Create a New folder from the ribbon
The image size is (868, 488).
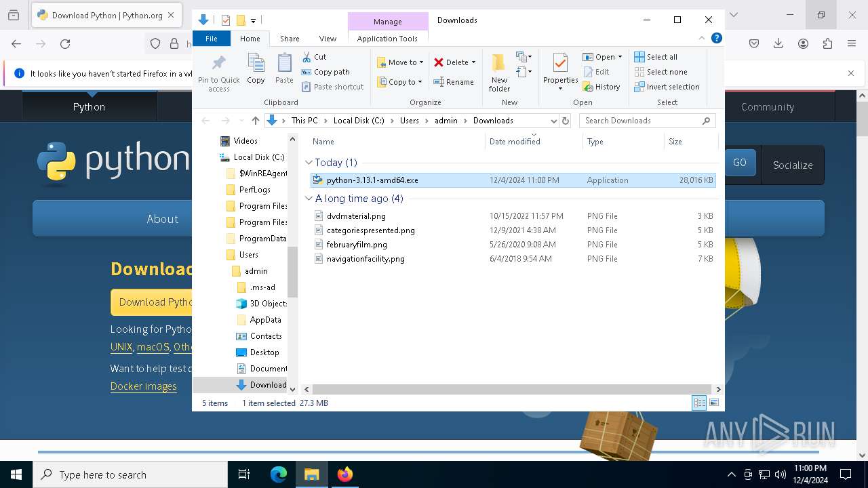click(499, 73)
